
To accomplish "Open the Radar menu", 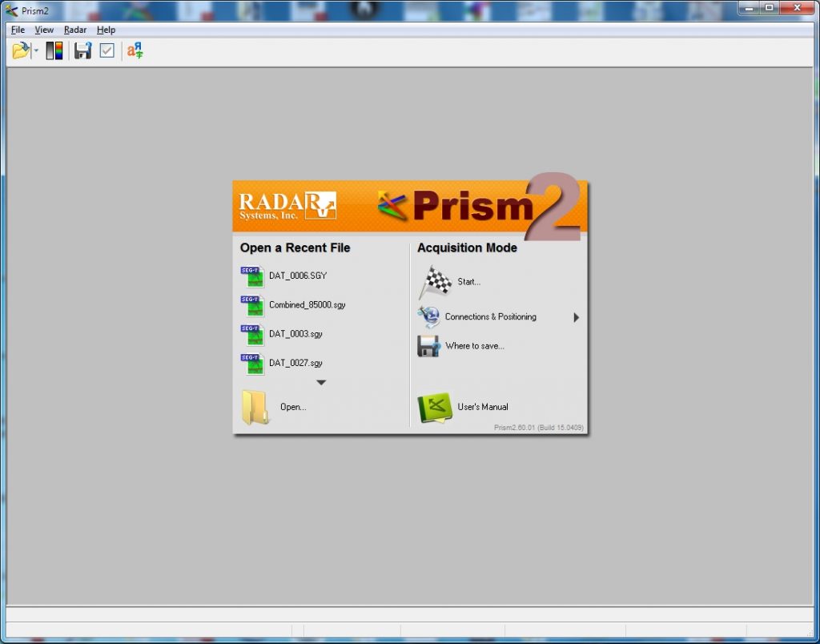I will (75, 30).
